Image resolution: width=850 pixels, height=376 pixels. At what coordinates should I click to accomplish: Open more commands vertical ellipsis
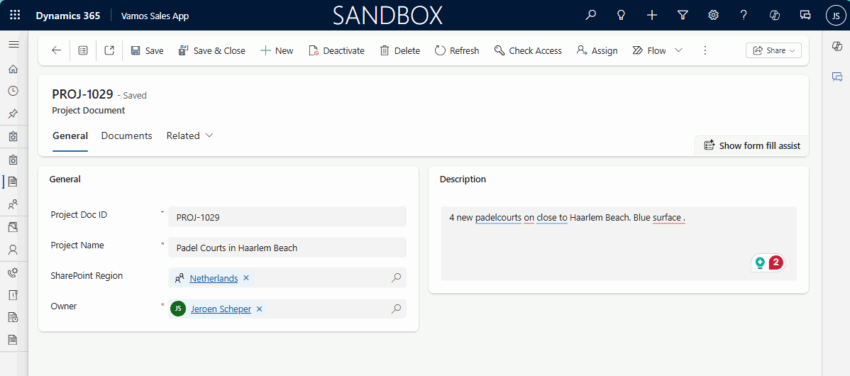(x=705, y=50)
